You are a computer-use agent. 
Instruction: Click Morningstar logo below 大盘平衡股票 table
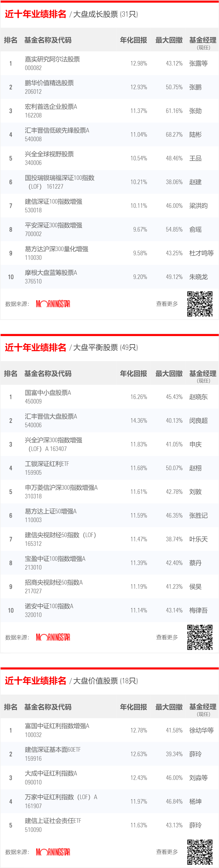[x=53, y=637]
